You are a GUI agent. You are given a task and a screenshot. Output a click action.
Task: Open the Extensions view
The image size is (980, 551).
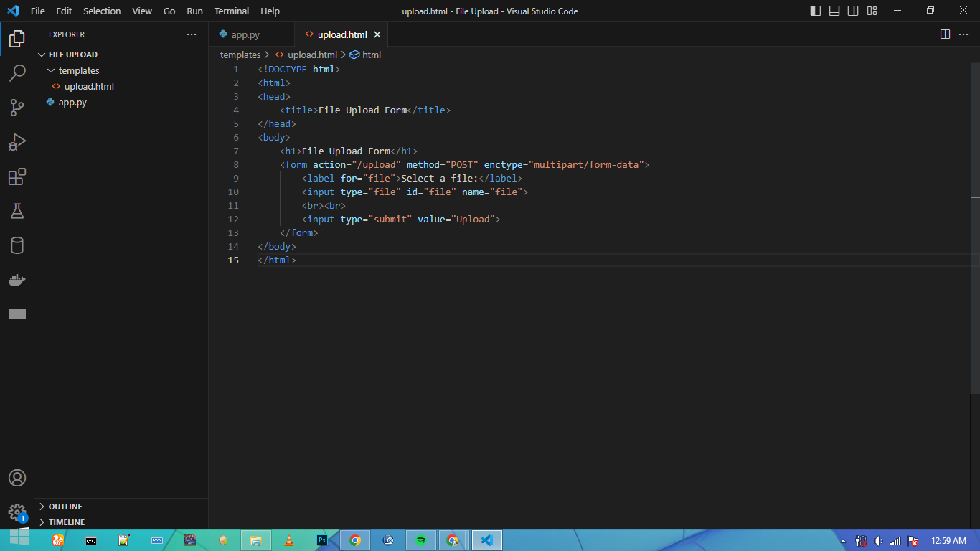(17, 176)
